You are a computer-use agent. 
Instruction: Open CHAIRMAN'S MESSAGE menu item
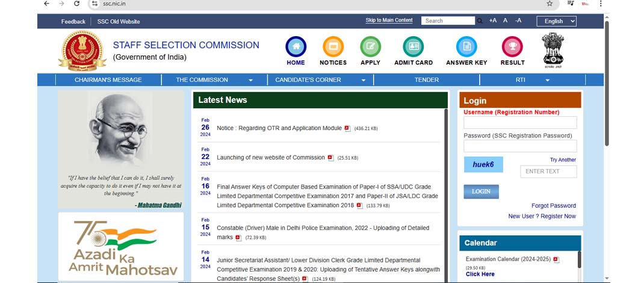pos(108,79)
